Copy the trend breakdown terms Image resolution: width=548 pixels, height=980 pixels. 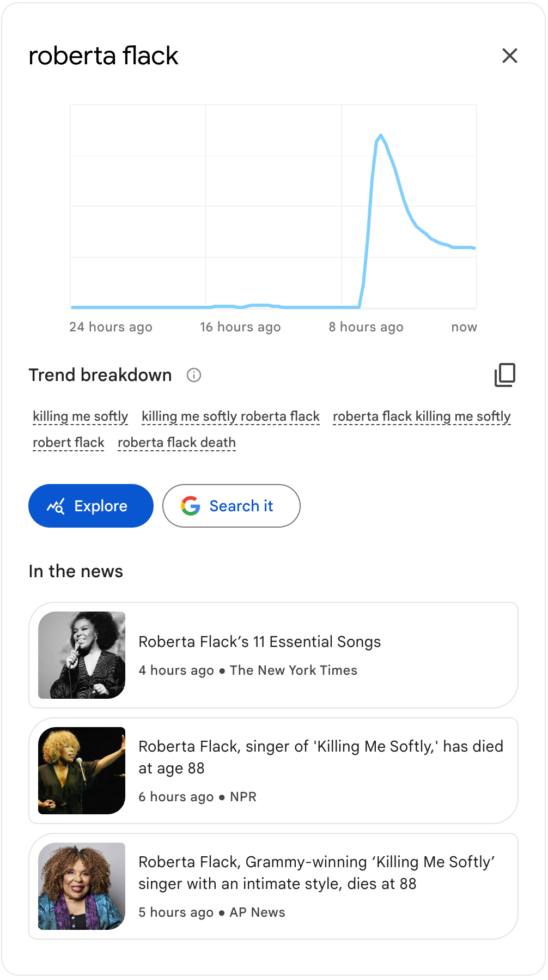505,375
